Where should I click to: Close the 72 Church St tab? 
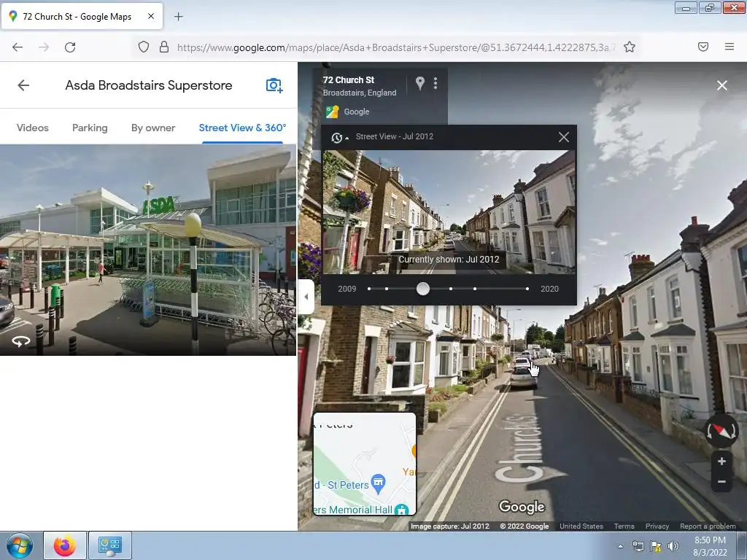point(150,16)
